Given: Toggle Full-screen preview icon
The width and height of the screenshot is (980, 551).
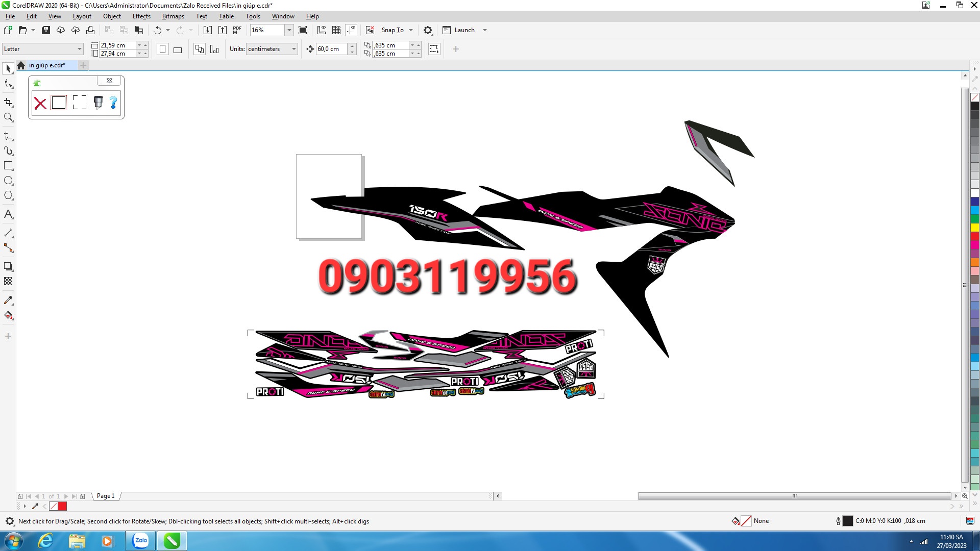Looking at the screenshot, I should (303, 30).
